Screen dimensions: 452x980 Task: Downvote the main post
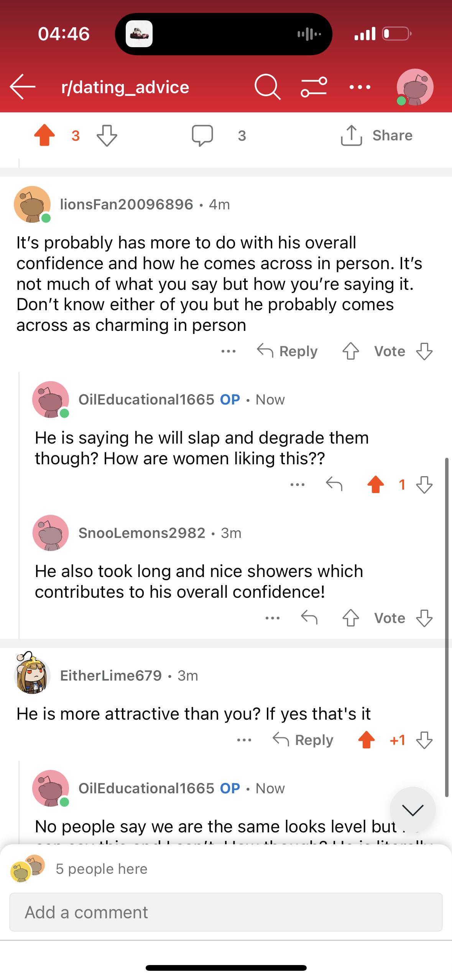pos(107,135)
